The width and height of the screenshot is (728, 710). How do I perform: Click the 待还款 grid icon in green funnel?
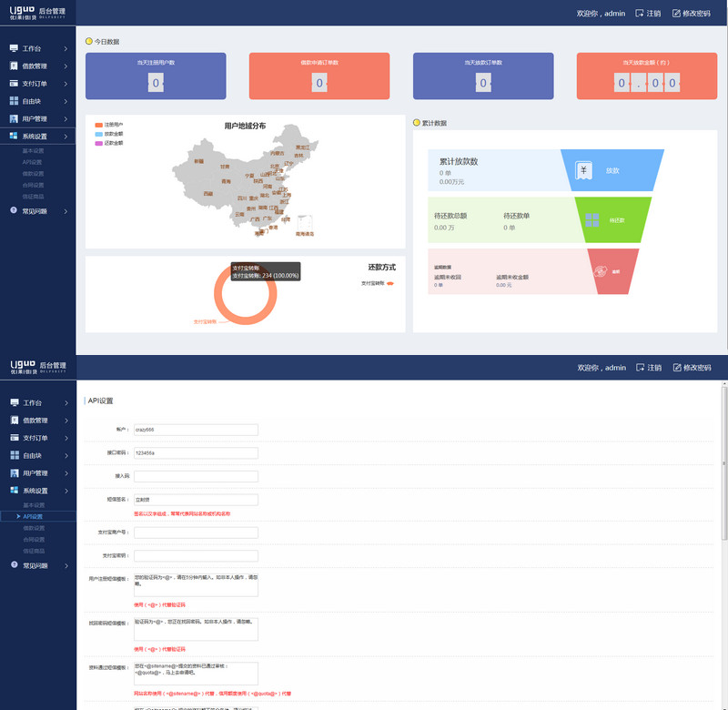tap(592, 220)
